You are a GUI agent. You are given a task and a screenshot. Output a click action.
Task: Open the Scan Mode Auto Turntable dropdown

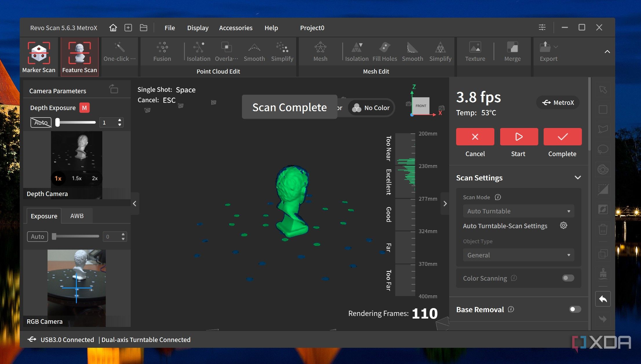[518, 211]
